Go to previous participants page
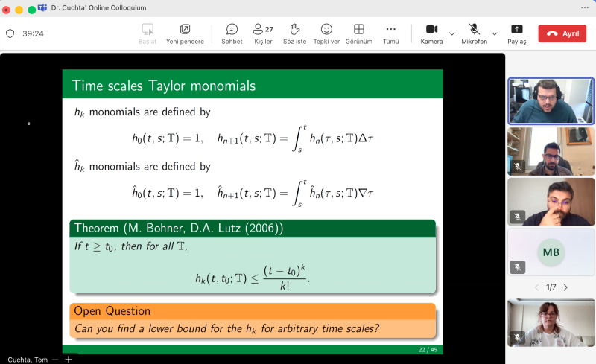The height and width of the screenshot is (364, 596). pos(536,287)
